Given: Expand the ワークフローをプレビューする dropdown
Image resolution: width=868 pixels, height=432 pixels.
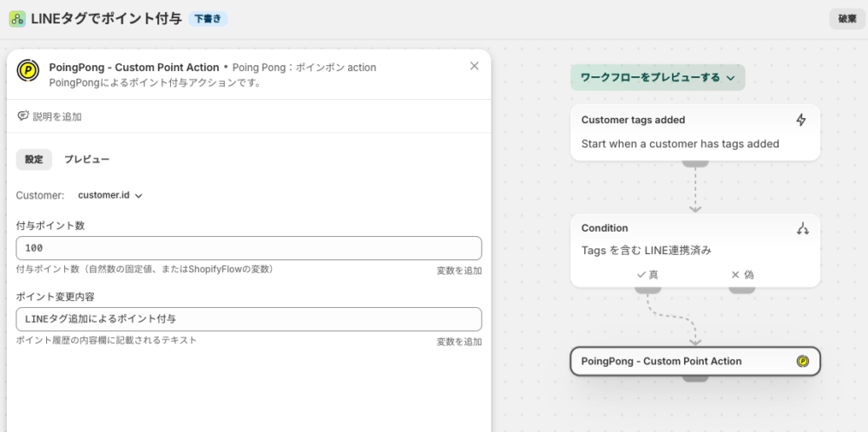Looking at the screenshot, I should 657,77.
